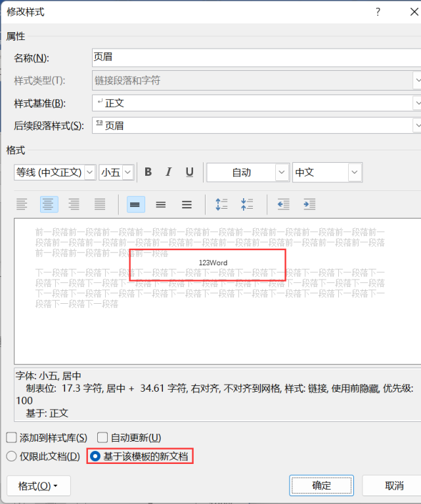Image resolution: width=421 pixels, height=504 pixels.
Task: Choose 1.5 line spacing icon
Action: pos(161,205)
